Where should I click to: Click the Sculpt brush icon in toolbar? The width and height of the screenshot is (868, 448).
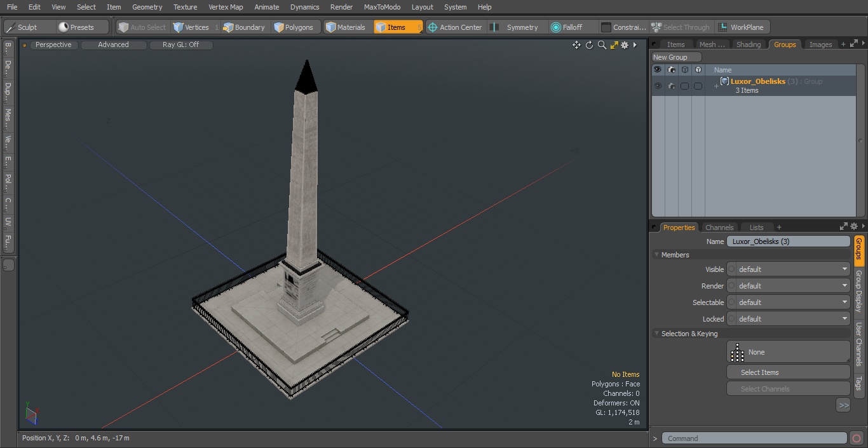pos(10,27)
